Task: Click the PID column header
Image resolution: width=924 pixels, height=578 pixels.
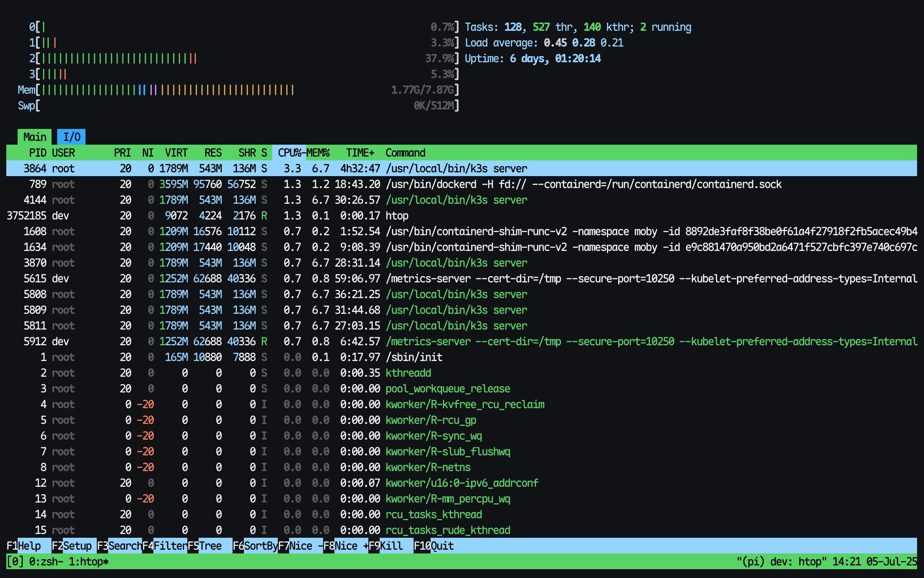Action: tap(37, 153)
